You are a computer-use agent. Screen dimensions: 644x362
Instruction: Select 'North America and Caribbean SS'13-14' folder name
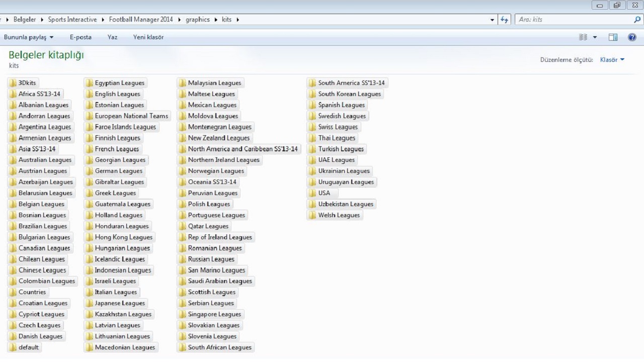pyautogui.click(x=243, y=149)
